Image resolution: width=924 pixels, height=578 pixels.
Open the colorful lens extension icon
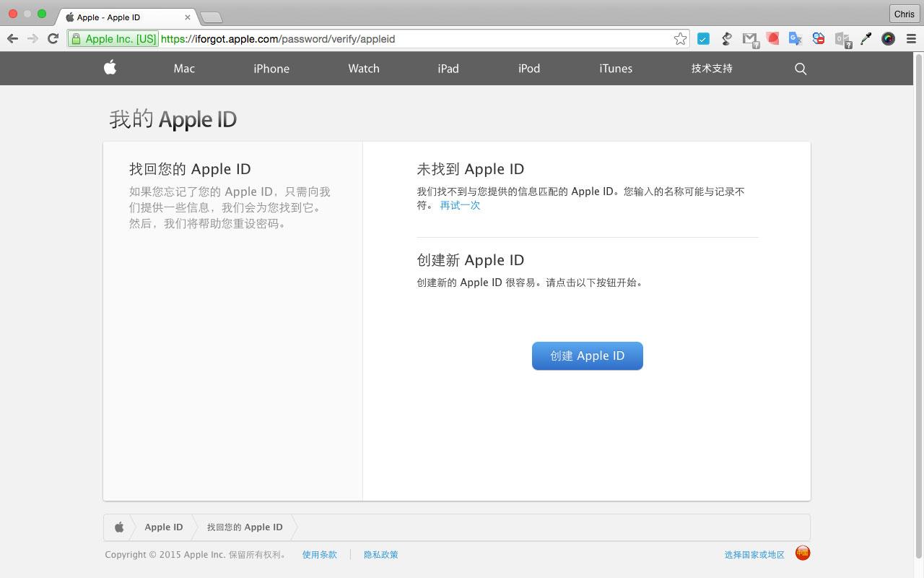tap(889, 39)
